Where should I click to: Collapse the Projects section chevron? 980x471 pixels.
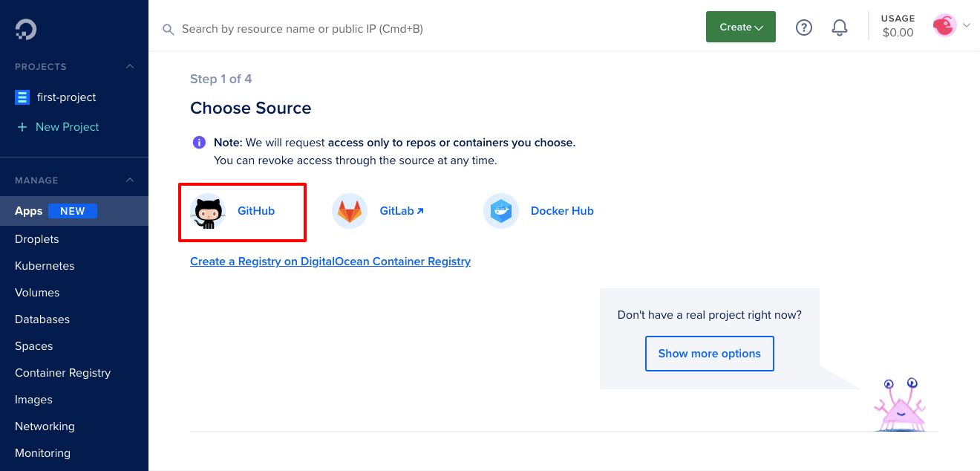tap(130, 67)
